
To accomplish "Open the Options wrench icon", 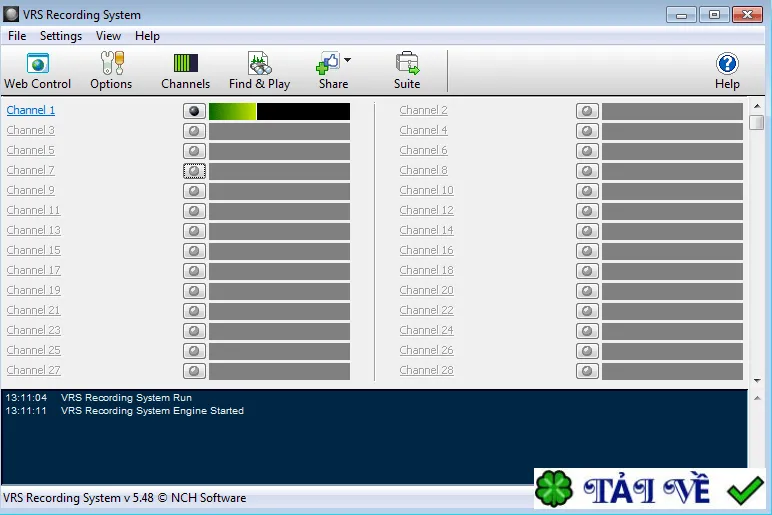I will 112,63.
